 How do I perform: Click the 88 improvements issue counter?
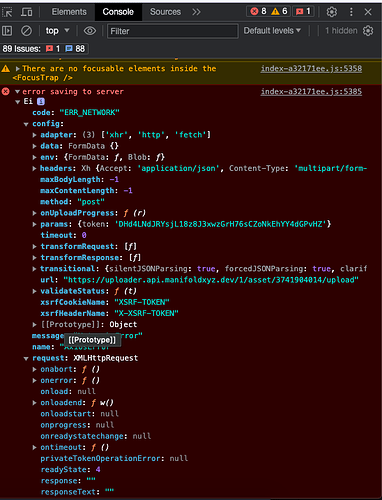[75, 49]
